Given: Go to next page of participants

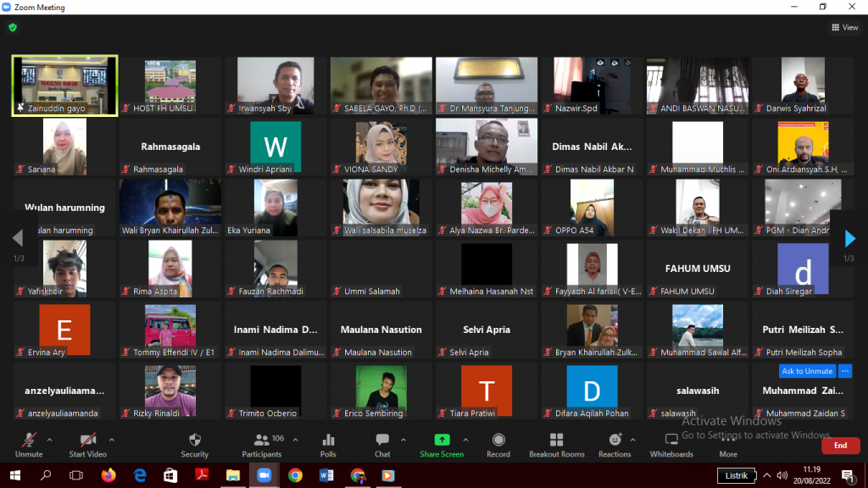Looking at the screenshot, I should coord(850,239).
